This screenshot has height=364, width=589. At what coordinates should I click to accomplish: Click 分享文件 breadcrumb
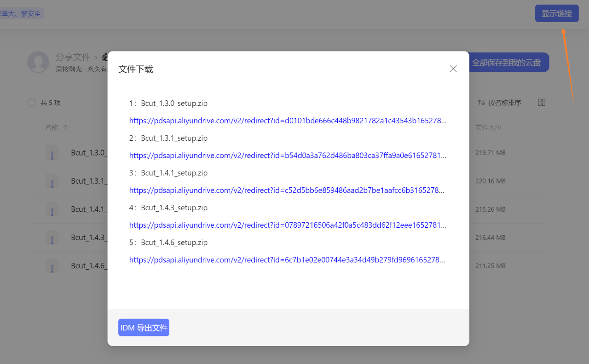coord(73,57)
